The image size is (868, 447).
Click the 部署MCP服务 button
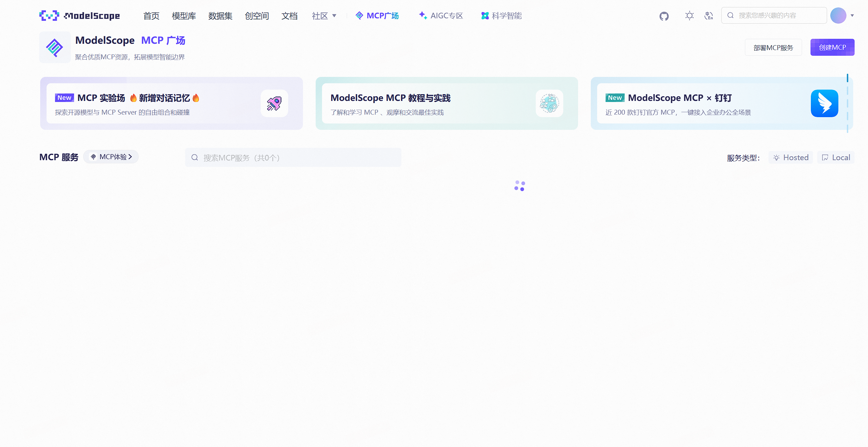[773, 47]
